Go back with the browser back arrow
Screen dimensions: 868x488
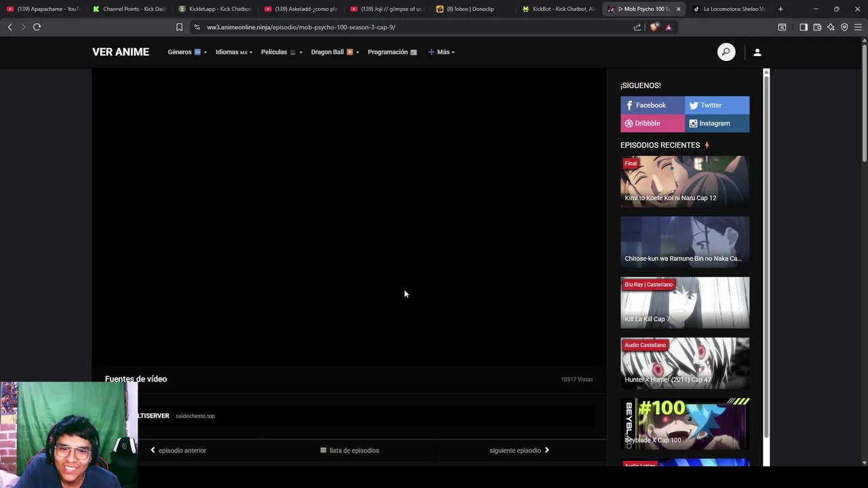[x=9, y=27]
